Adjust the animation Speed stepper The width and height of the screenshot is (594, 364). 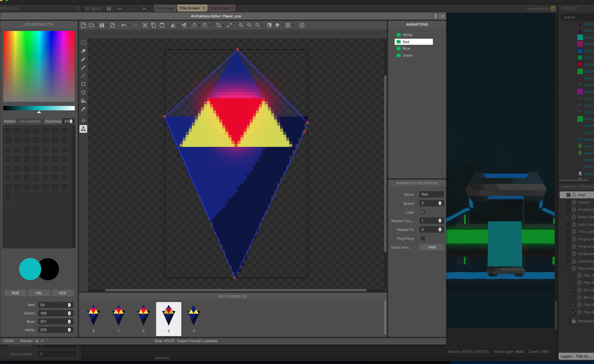440,203
